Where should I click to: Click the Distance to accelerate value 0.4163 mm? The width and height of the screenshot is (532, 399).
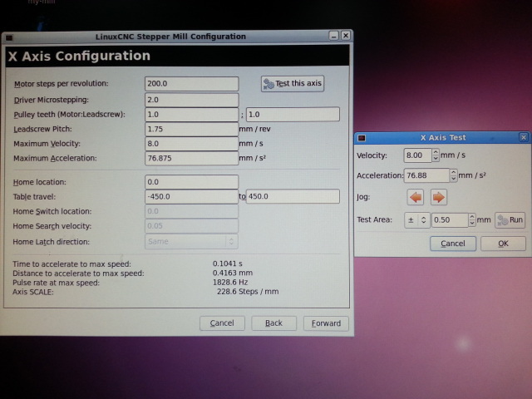point(233,273)
